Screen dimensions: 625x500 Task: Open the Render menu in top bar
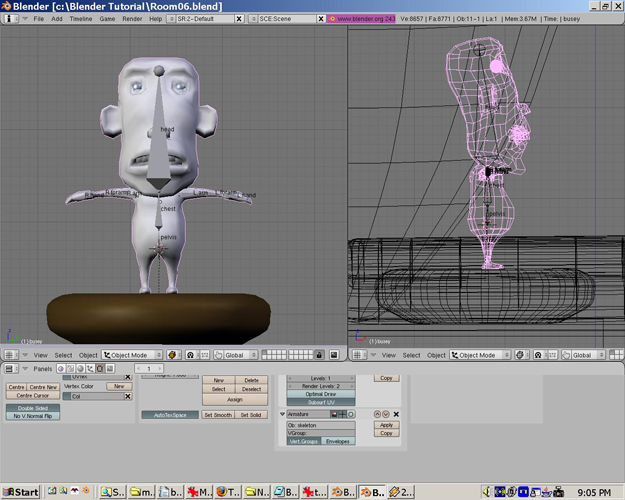130,19
